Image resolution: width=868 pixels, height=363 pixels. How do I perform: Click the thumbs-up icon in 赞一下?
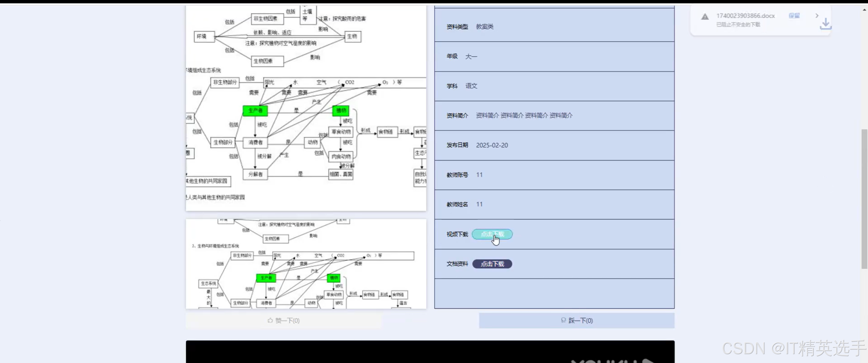pos(270,321)
